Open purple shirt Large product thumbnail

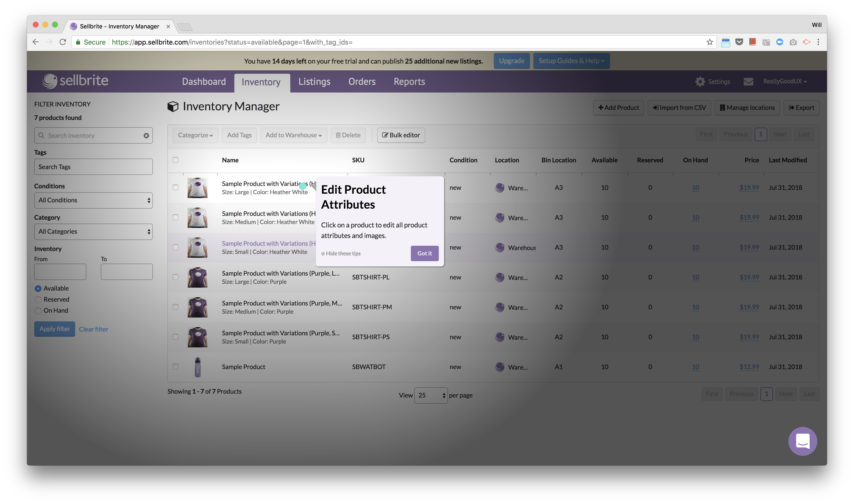point(197,278)
